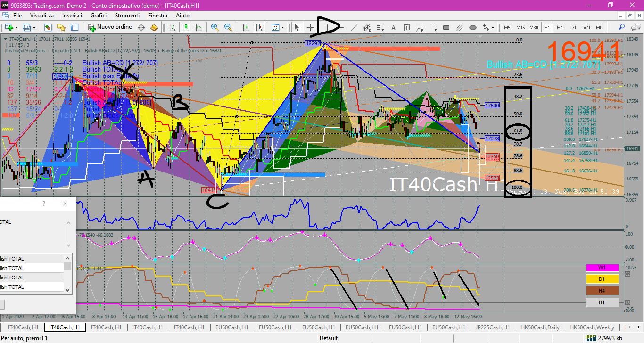The width and height of the screenshot is (644, 343).
Task: Switch timeframe to M15
Action: pos(520,27)
